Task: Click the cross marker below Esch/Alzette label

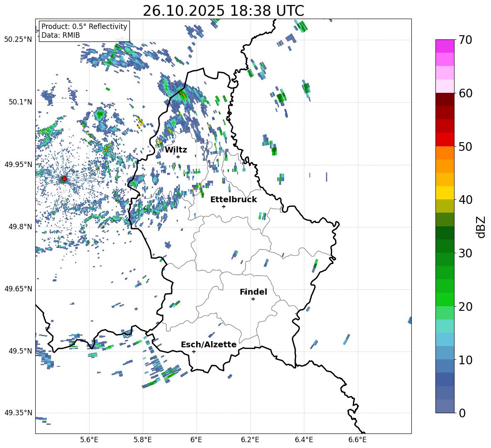Action: tap(194, 351)
